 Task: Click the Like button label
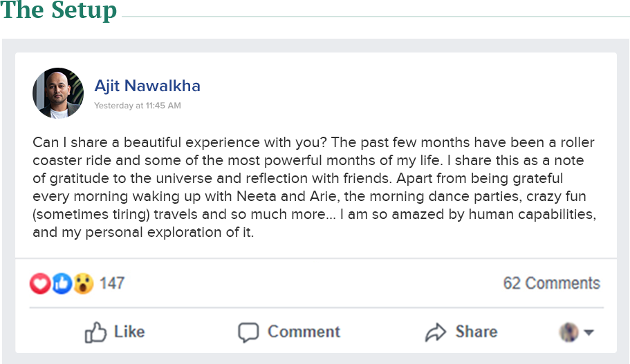click(x=129, y=332)
